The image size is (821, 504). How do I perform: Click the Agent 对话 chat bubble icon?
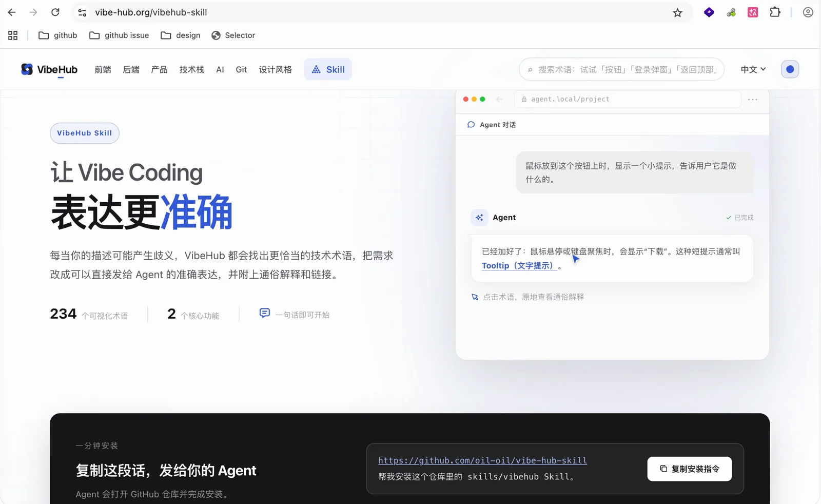[x=471, y=125]
